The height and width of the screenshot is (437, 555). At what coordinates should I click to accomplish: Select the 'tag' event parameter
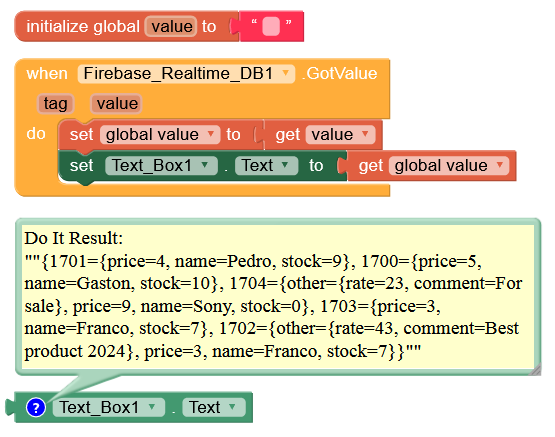click(x=56, y=104)
